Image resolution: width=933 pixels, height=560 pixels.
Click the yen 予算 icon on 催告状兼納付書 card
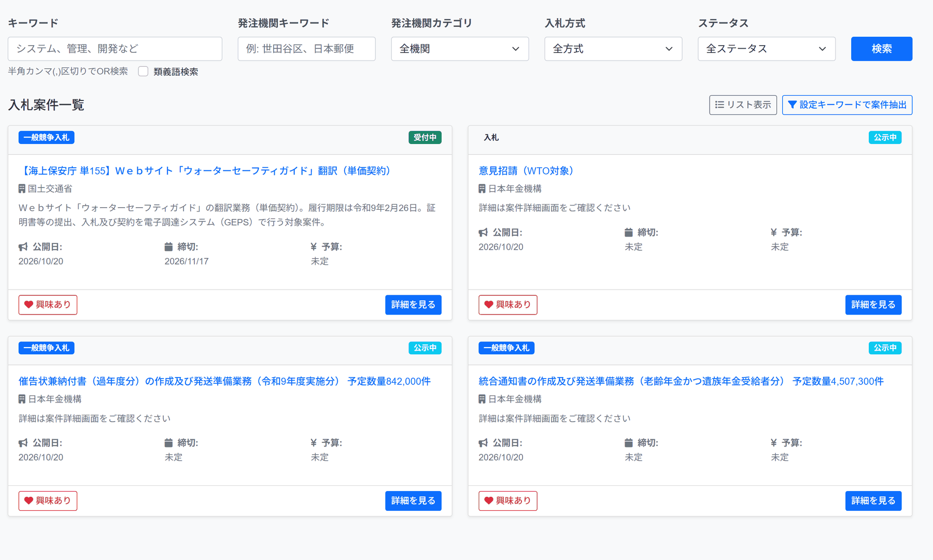pyautogui.click(x=314, y=443)
